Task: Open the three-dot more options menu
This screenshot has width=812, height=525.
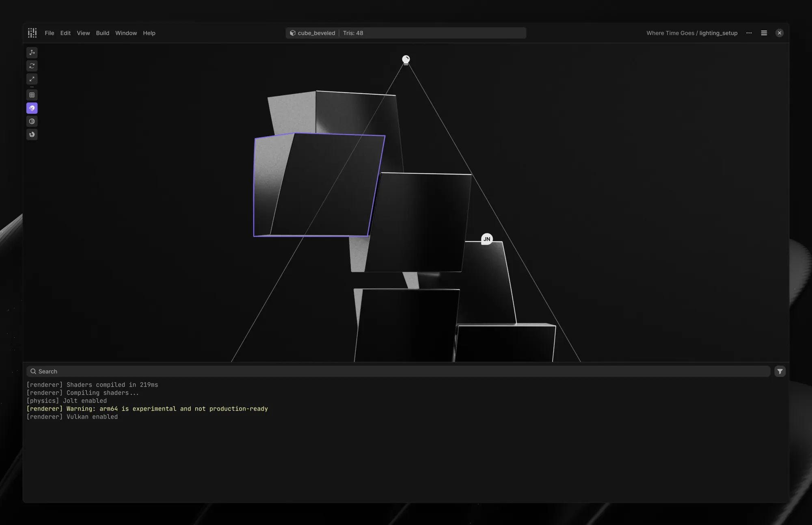Action: tap(749, 33)
